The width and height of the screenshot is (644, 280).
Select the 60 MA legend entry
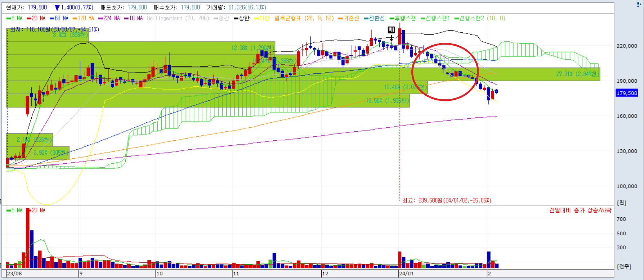pyautogui.click(x=59, y=18)
